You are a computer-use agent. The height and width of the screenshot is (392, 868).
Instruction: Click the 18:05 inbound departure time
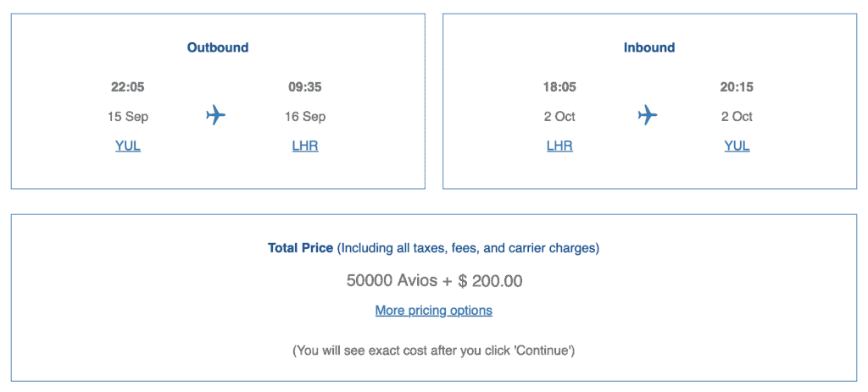point(559,86)
